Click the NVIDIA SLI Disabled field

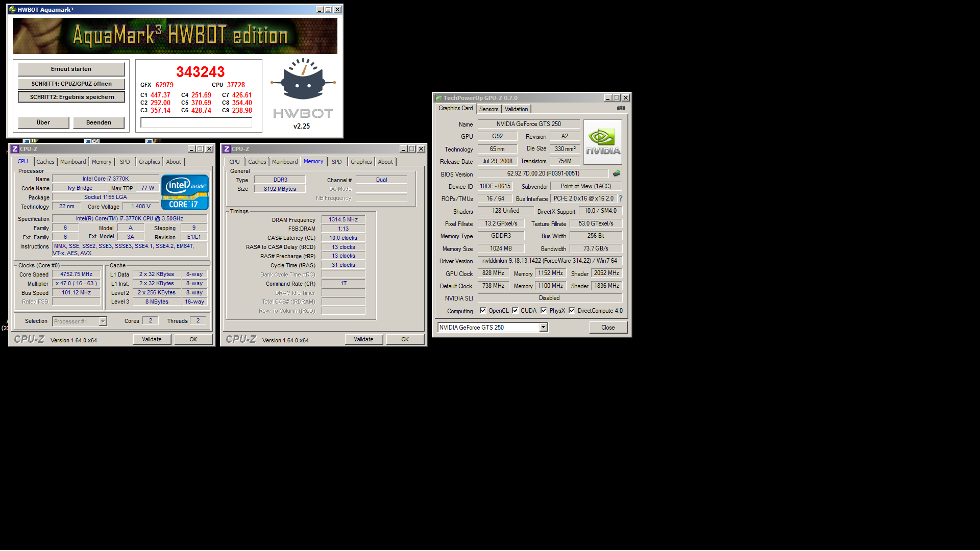tap(550, 298)
